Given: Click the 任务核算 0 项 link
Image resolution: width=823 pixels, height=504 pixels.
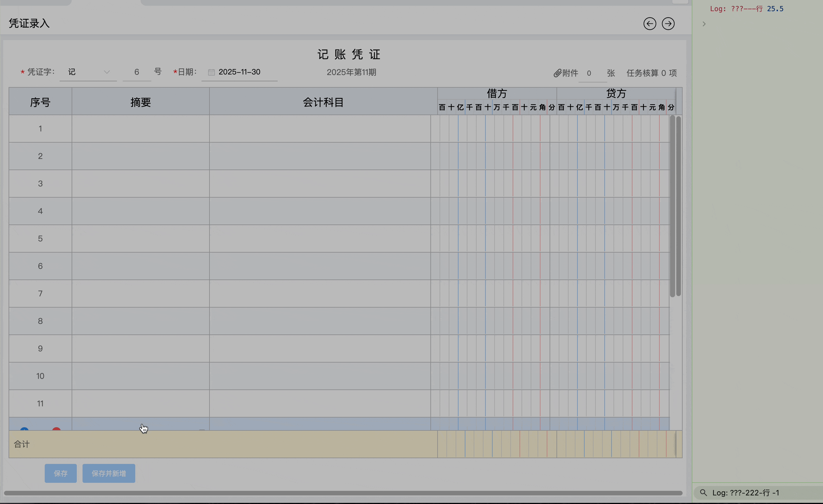Looking at the screenshot, I should coord(651,73).
